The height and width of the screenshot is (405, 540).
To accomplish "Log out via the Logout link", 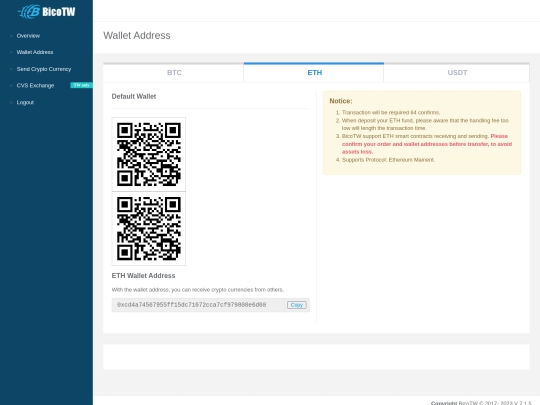I will pyautogui.click(x=25, y=103).
